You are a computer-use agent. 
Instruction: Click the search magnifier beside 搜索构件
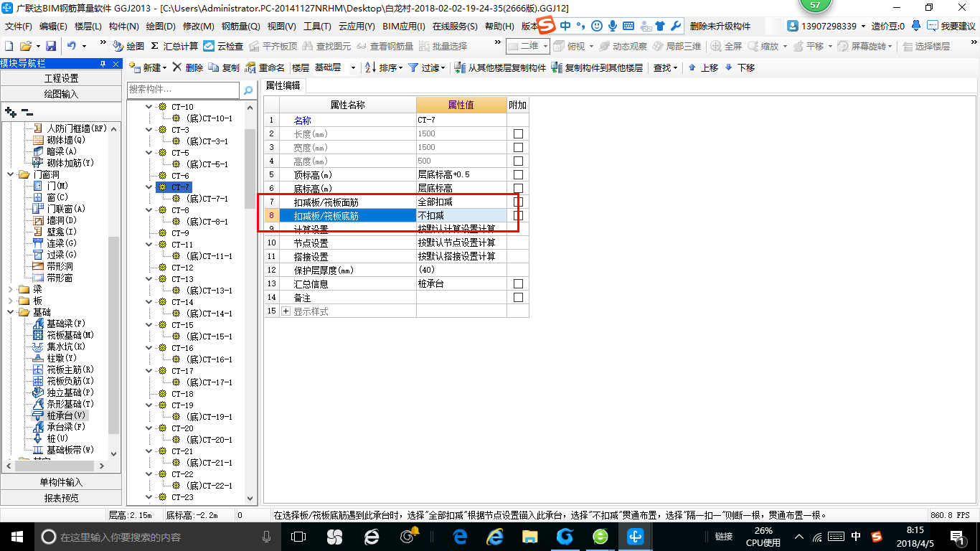pos(248,90)
